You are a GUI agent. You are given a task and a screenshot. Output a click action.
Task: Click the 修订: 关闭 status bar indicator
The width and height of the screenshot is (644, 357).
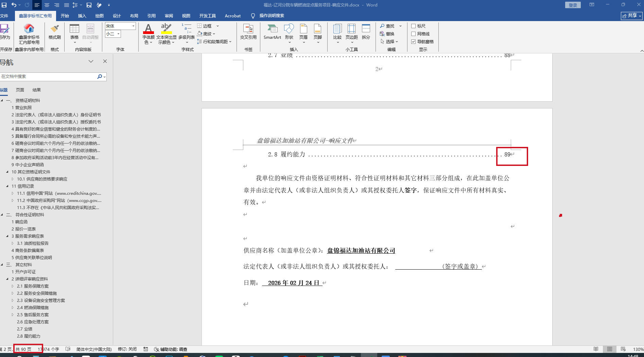[x=127, y=349]
